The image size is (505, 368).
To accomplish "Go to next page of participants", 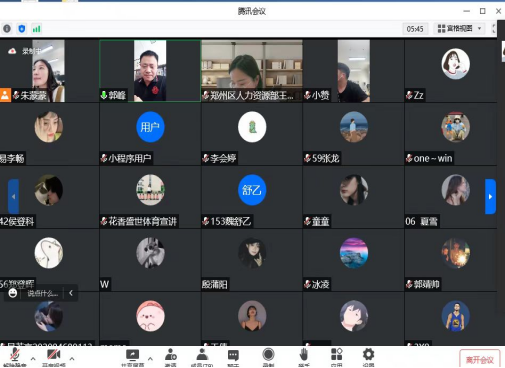I will (490, 196).
